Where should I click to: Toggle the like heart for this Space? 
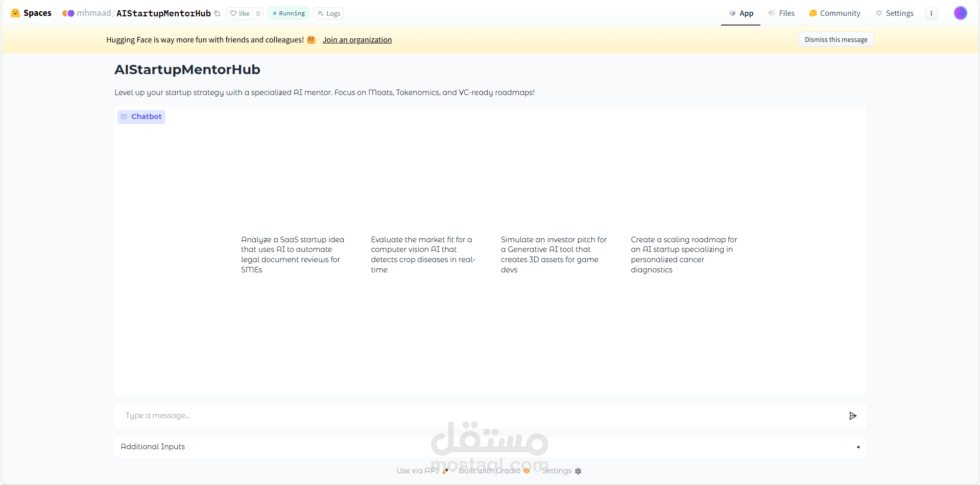pos(234,13)
